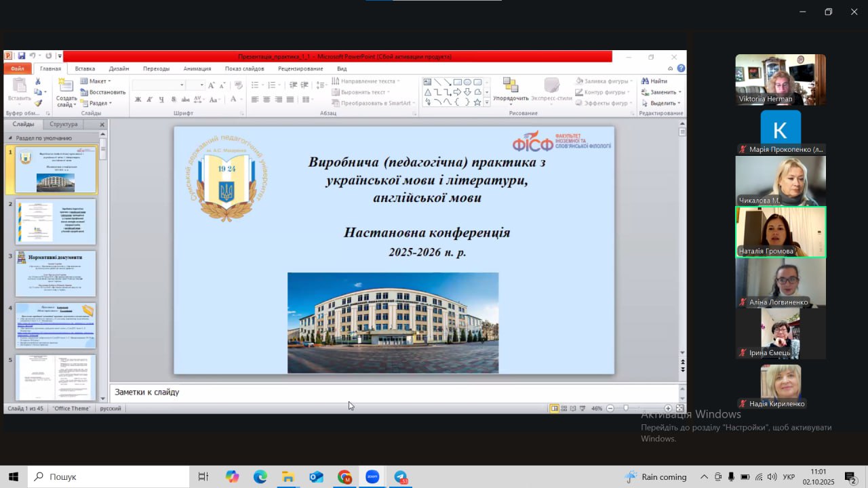This screenshot has width=868, height=488.
Task: Click the PowerPoint help question mark icon
Action: click(681, 68)
